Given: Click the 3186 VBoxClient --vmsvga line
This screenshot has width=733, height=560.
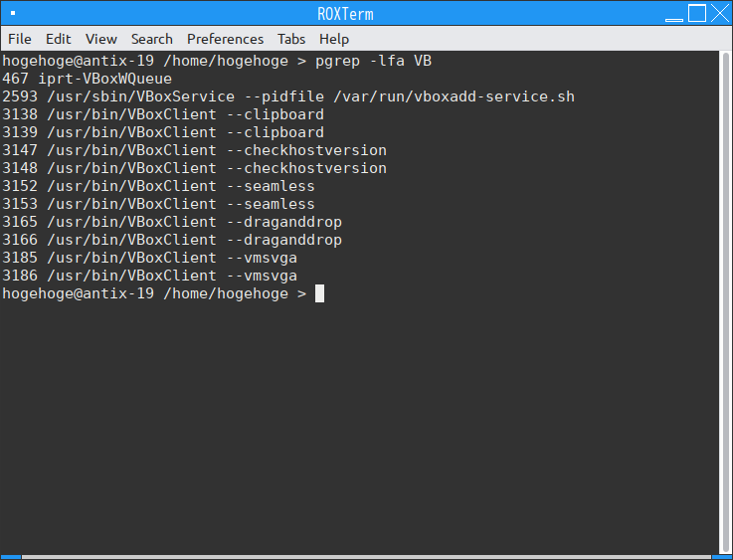Looking at the screenshot, I should (149, 276).
